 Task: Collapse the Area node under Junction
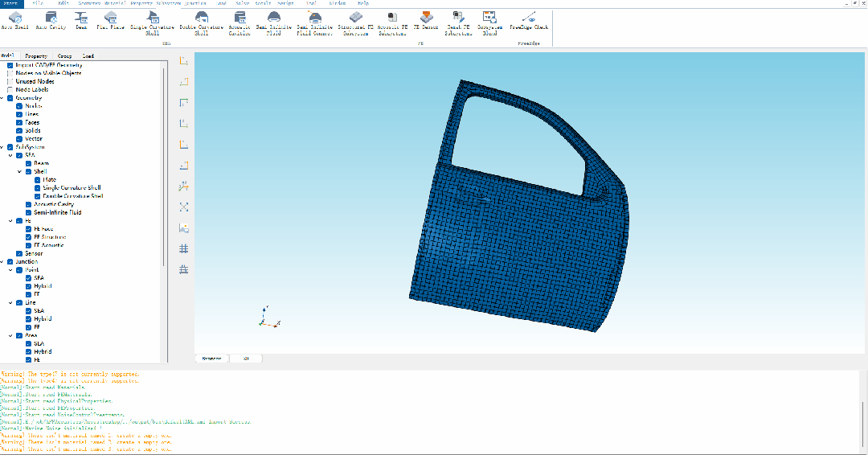point(10,335)
